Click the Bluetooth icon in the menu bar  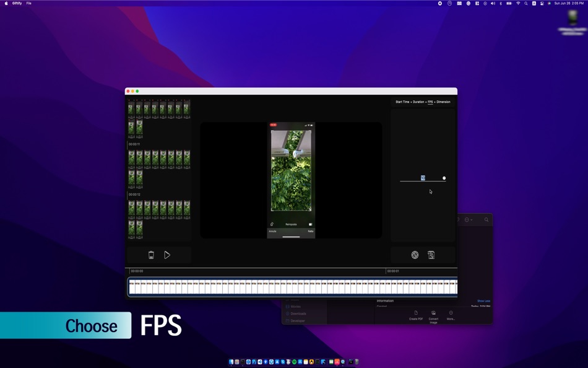[x=501, y=3]
